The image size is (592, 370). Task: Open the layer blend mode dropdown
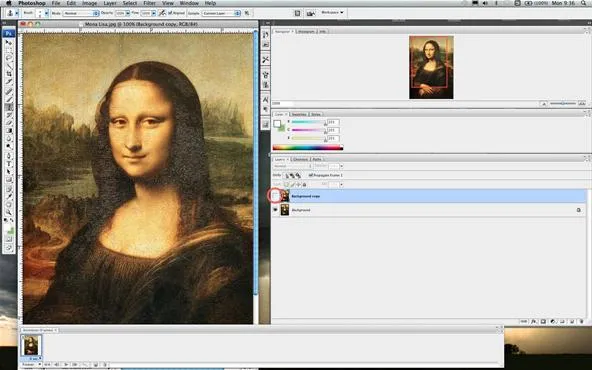pyautogui.click(x=293, y=166)
